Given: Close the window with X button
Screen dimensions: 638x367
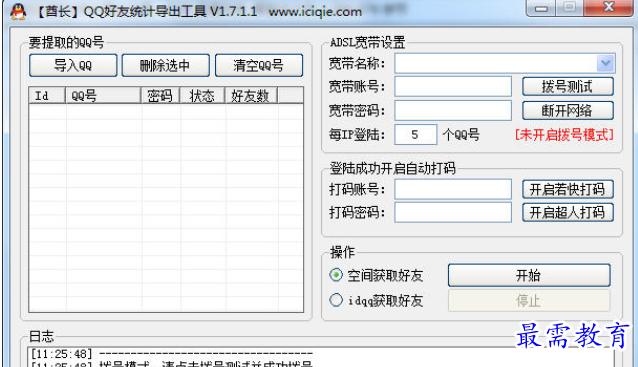Looking at the screenshot, I should (x=609, y=7).
